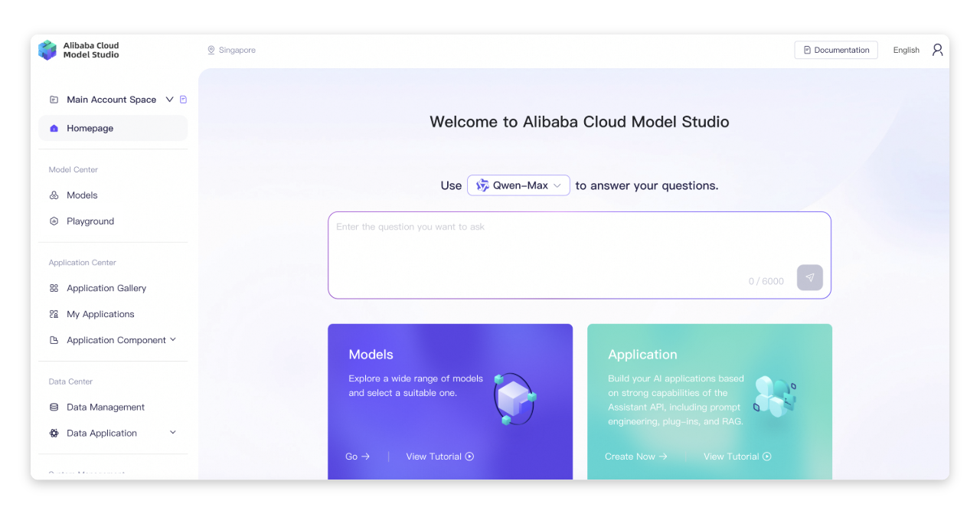The image size is (980, 514).
Task: Expand the Main Account Space dropdown arrow
Action: [169, 100]
